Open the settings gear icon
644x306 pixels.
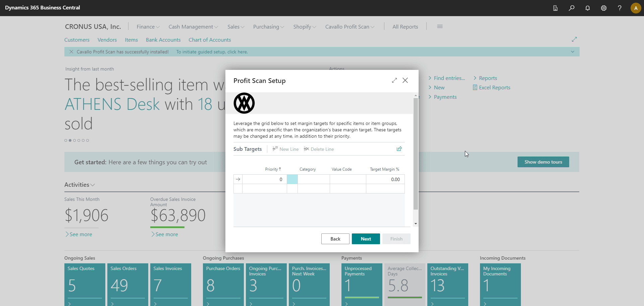[x=604, y=8]
